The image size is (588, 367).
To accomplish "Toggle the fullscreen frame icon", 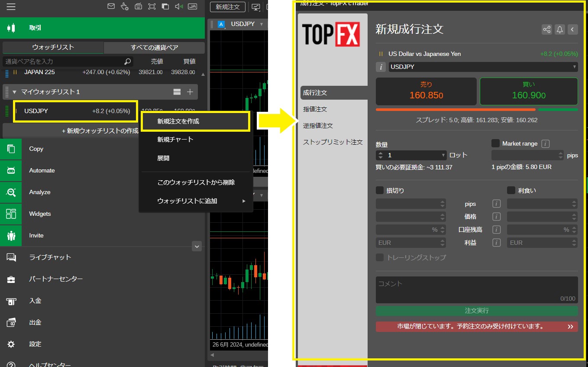I will [x=152, y=6].
